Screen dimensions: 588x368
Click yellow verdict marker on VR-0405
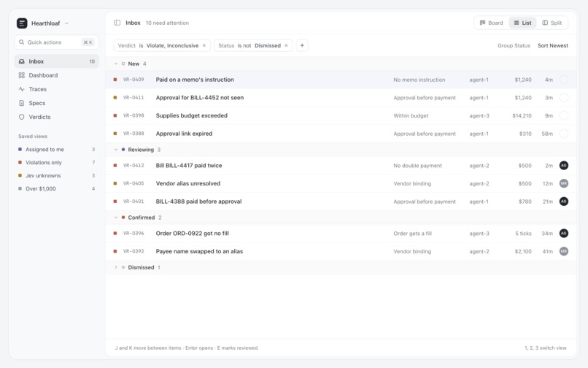coord(115,183)
